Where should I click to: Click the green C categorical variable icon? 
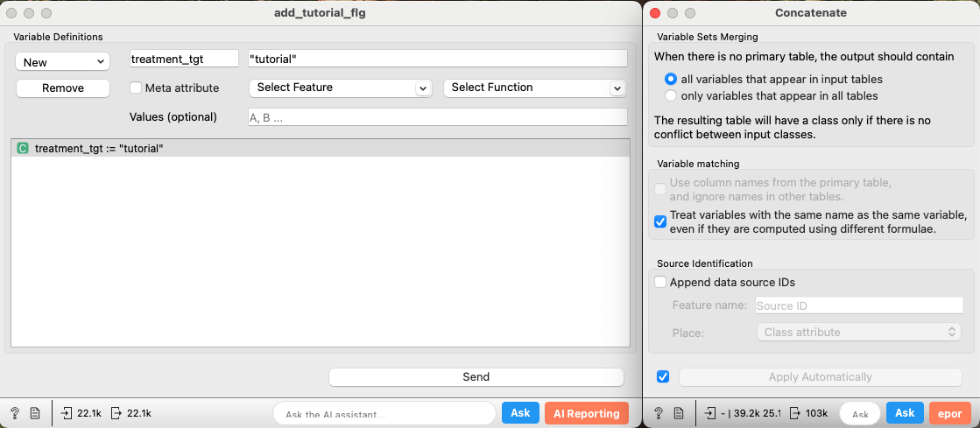point(23,149)
